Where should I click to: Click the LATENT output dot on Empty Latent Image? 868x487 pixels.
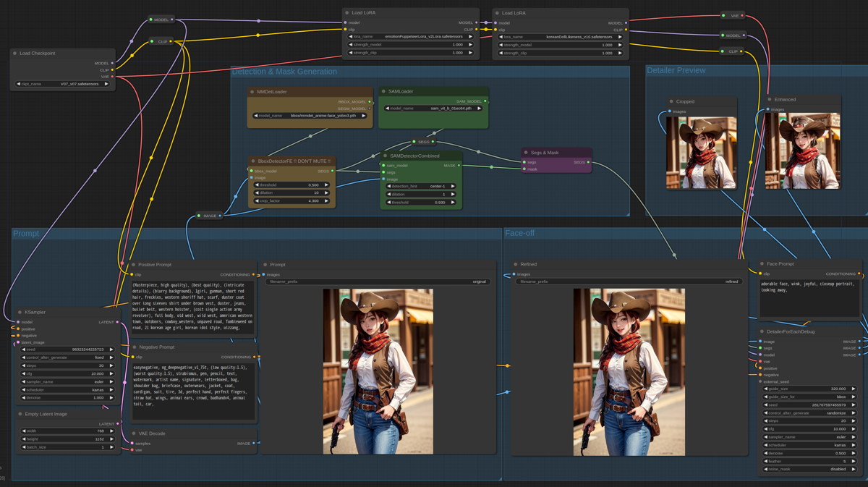(x=118, y=422)
